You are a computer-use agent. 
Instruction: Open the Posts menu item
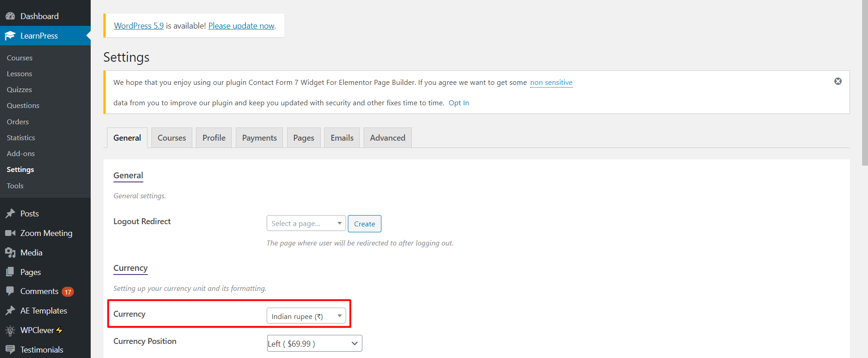45,214
